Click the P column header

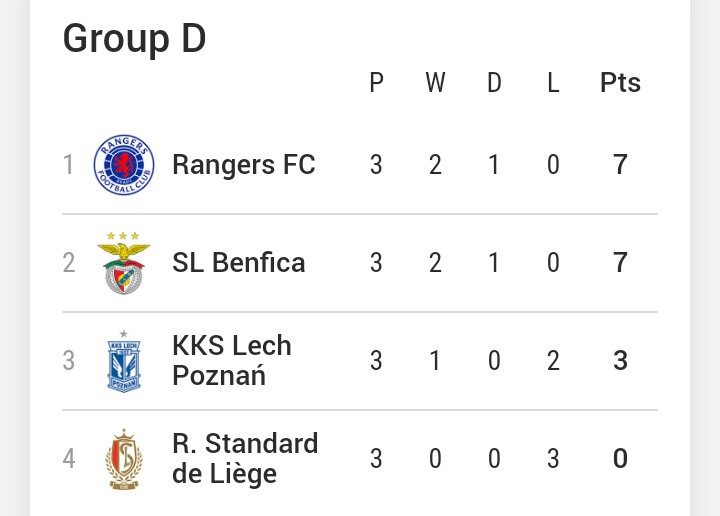(x=377, y=83)
